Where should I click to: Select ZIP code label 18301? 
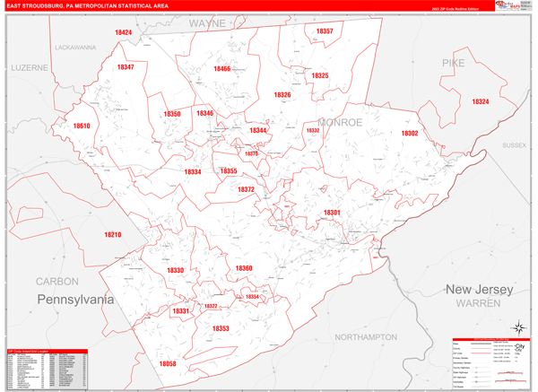coord(332,213)
